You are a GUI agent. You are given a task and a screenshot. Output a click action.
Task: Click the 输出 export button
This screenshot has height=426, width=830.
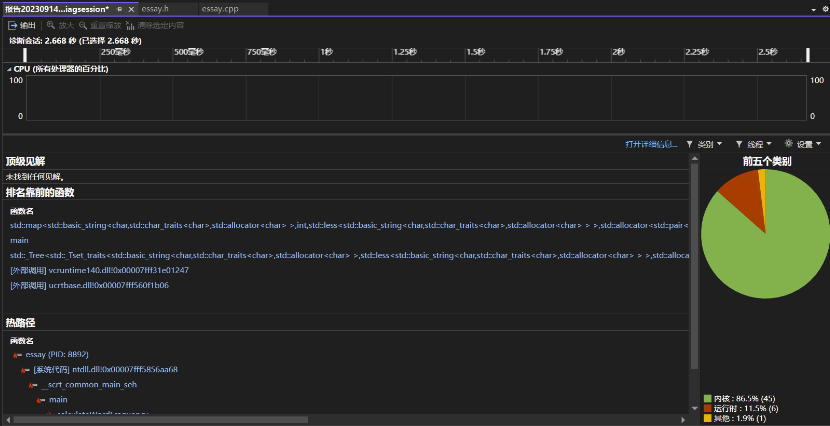(22, 25)
